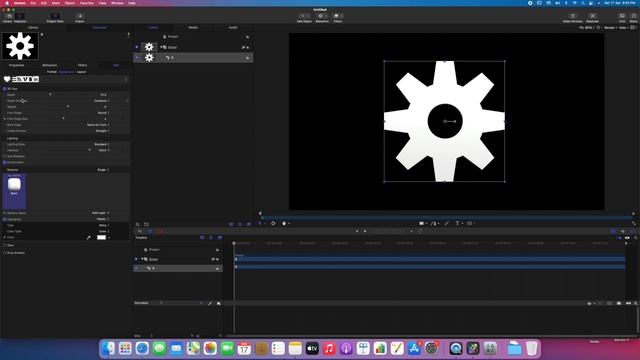Toggle the 3D Text checkbox
640x360 pixels.
[x=5, y=89]
